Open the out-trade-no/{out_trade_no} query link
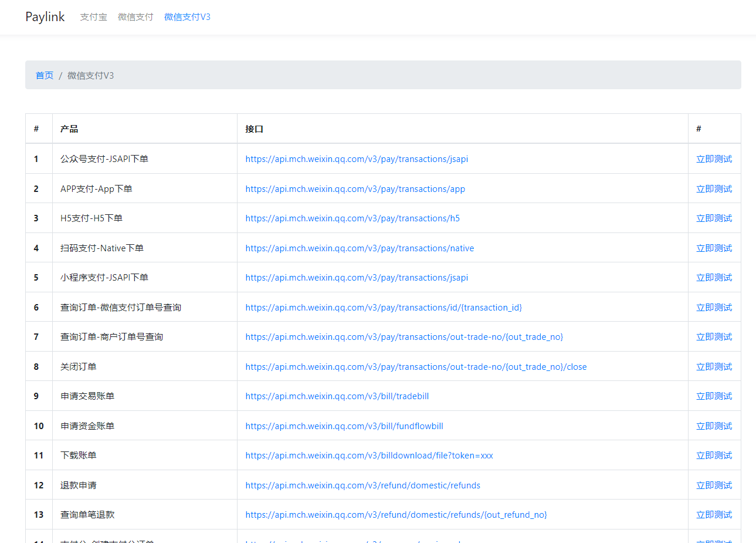 (404, 337)
